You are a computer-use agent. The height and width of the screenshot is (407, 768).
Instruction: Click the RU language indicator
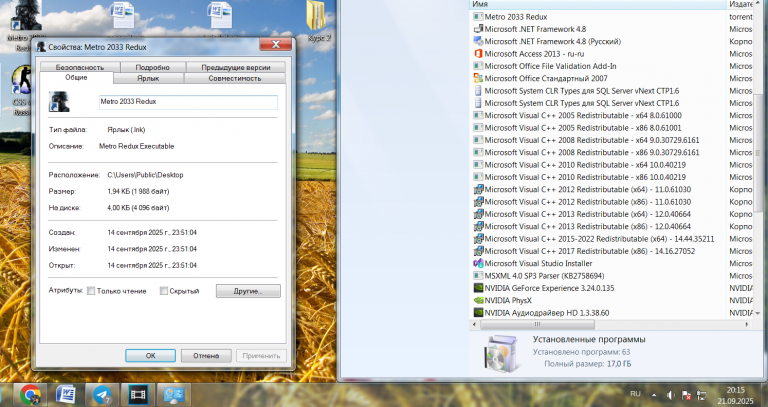[635, 394]
